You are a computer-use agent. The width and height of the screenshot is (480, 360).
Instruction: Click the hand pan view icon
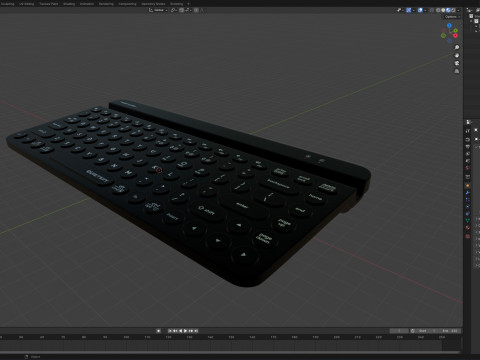(457, 55)
